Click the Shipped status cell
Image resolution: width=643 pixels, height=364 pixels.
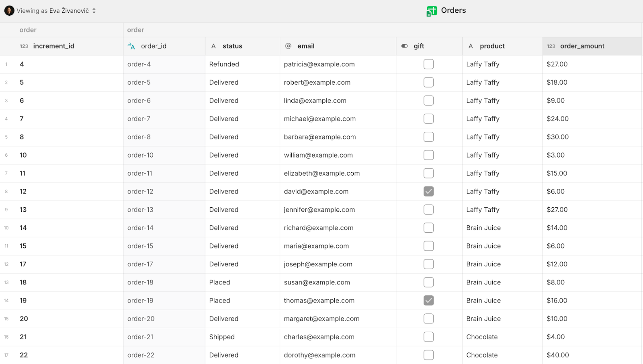[x=242, y=337]
